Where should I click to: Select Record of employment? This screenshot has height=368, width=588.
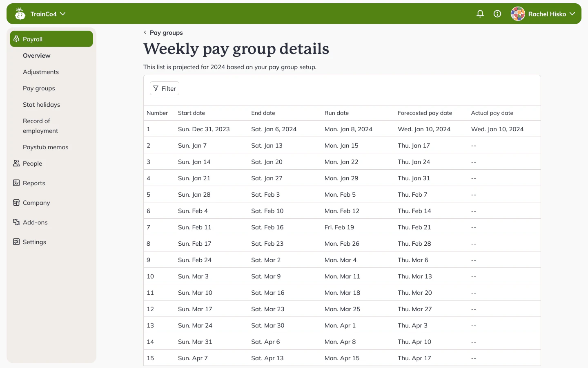coord(40,126)
